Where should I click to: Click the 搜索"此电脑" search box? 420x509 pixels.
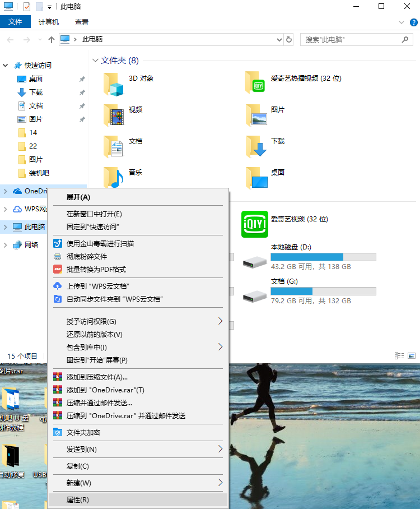[x=350, y=40]
